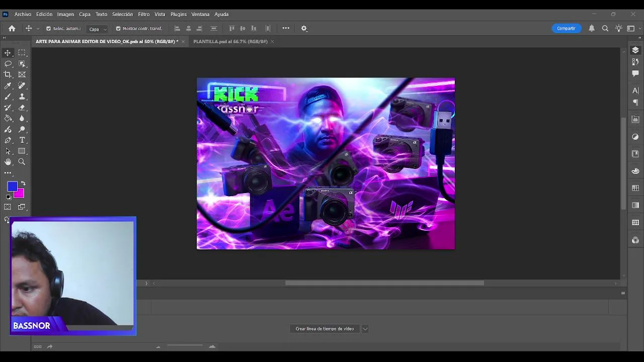Open the History panel icon
This screenshot has height=362, width=644.
pyautogui.click(x=635, y=62)
